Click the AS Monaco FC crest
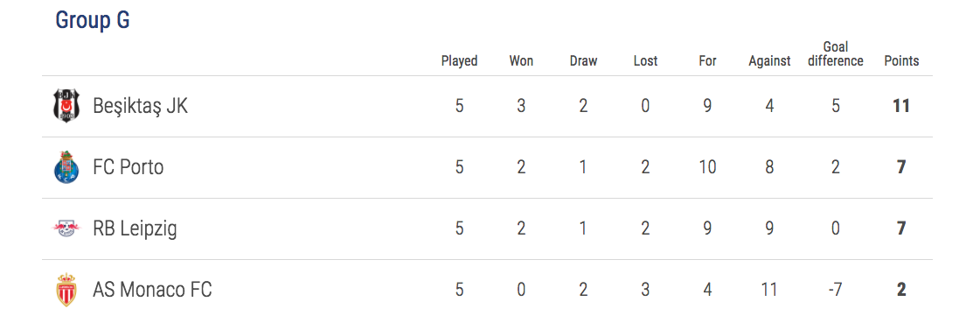This screenshot has height=330, width=980. click(x=66, y=290)
